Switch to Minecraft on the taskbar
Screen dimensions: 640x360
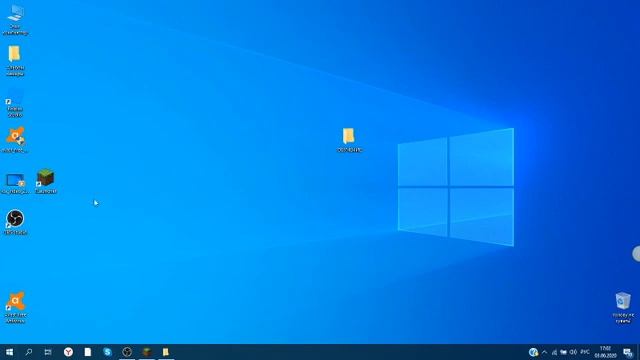point(147,352)
